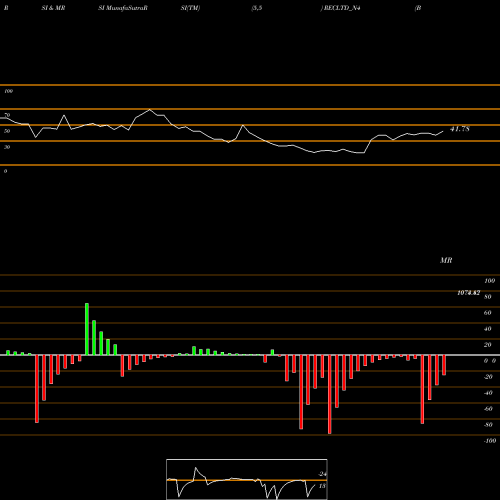Click the tallest green bar in MR histogram
Viewport: 500px width, 500px height.
point(87,329)
